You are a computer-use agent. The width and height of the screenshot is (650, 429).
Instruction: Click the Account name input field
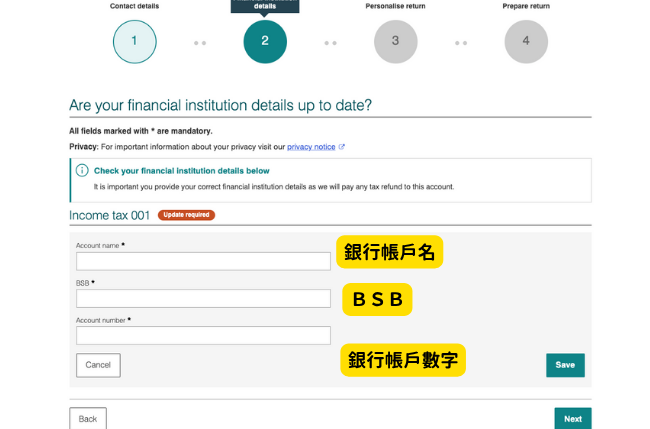click(203, 261)
